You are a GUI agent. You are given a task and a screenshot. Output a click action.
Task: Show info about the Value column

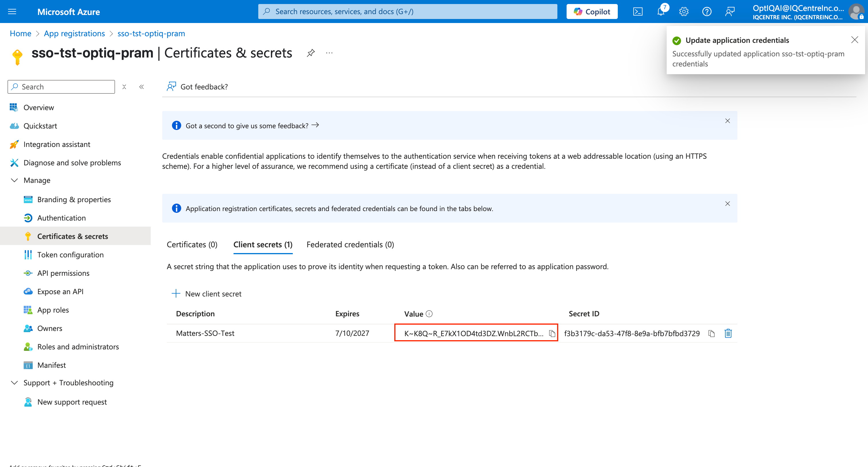[429, 314]
